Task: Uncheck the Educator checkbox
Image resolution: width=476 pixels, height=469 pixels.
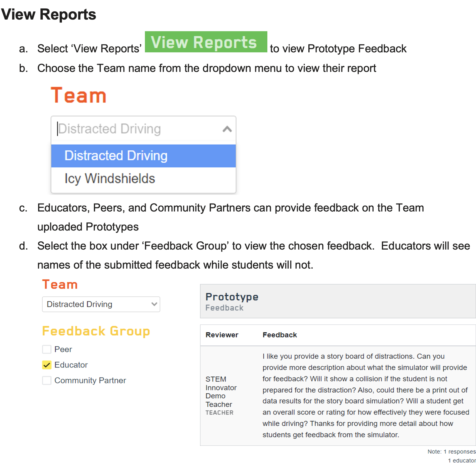Action: [47, 365]
